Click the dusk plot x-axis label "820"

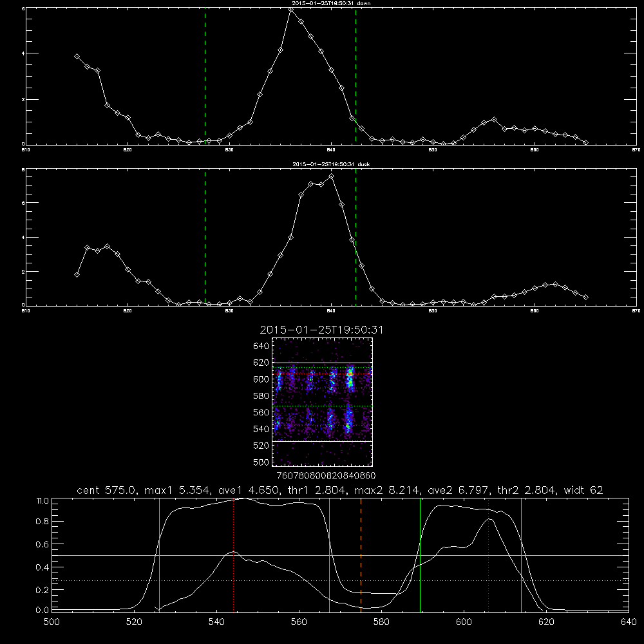coord(128,311)
